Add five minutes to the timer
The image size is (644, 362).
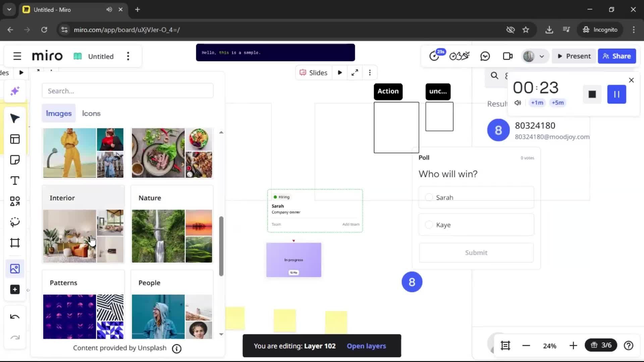[x=558, y=103]
